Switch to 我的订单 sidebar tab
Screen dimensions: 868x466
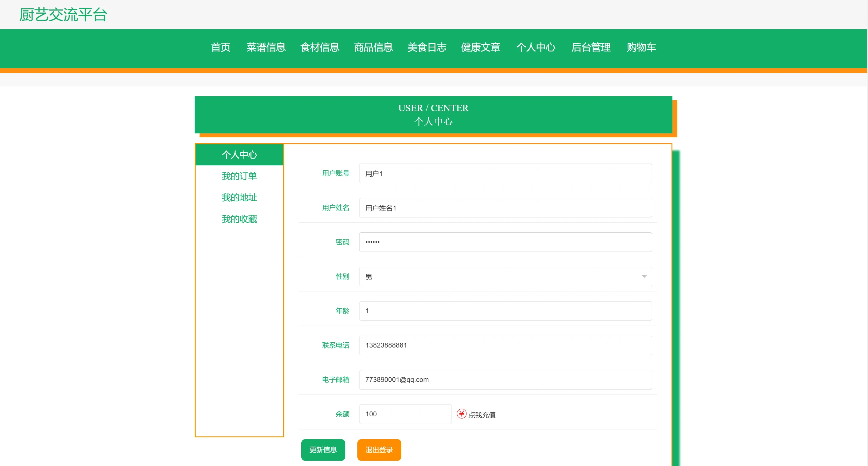pos(239,176)
